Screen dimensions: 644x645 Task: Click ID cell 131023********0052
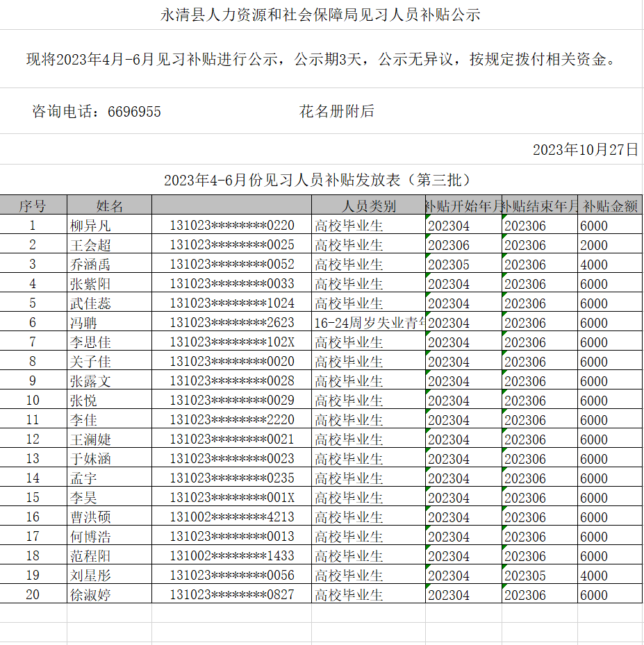231,264
